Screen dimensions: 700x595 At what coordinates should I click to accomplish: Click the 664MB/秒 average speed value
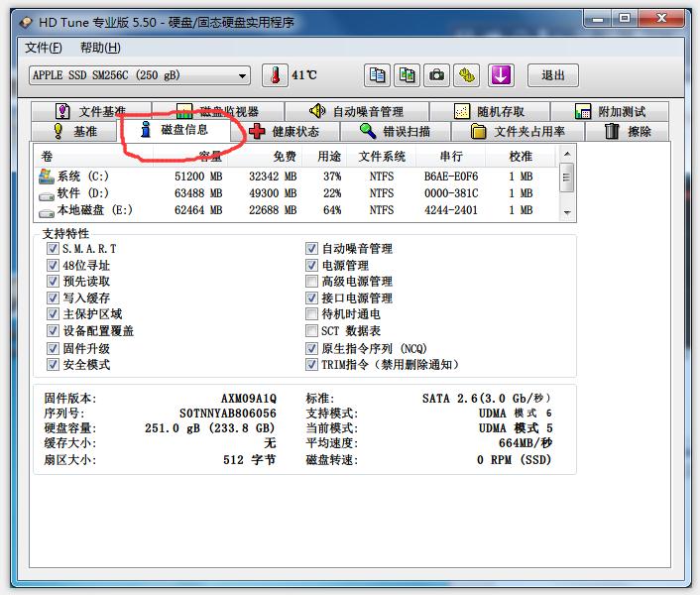525,443
